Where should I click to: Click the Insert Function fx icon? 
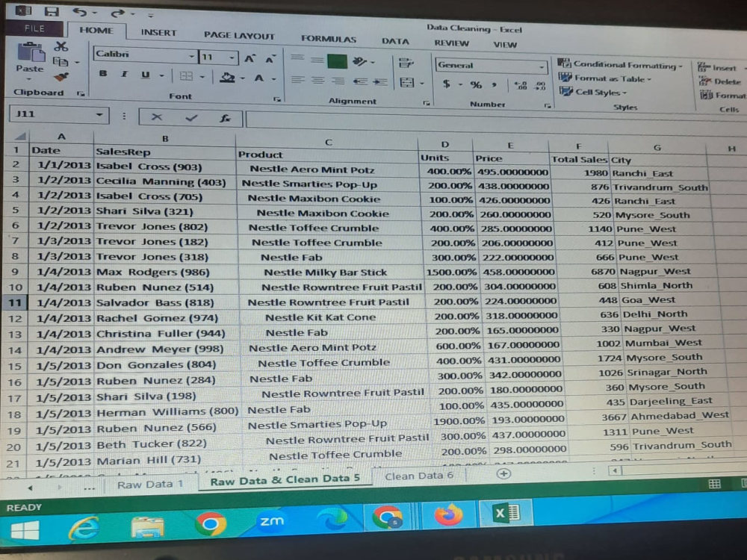[225, 118]
